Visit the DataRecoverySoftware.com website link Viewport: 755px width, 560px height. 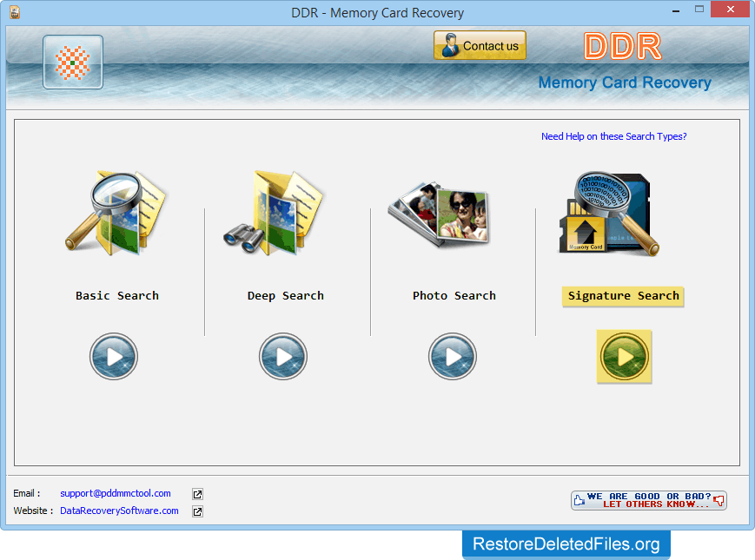[x=119, y=511]
